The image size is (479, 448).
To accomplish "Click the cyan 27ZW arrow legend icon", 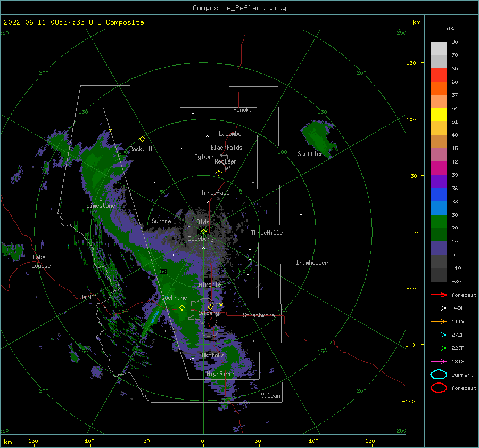I will click(439, 335).
